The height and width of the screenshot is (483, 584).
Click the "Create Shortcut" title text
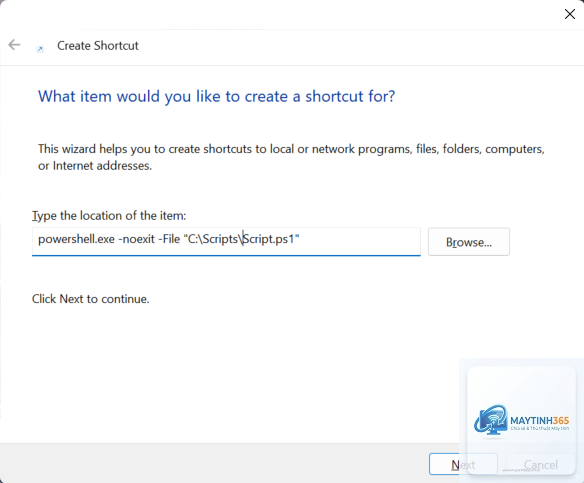coord(98,45)
